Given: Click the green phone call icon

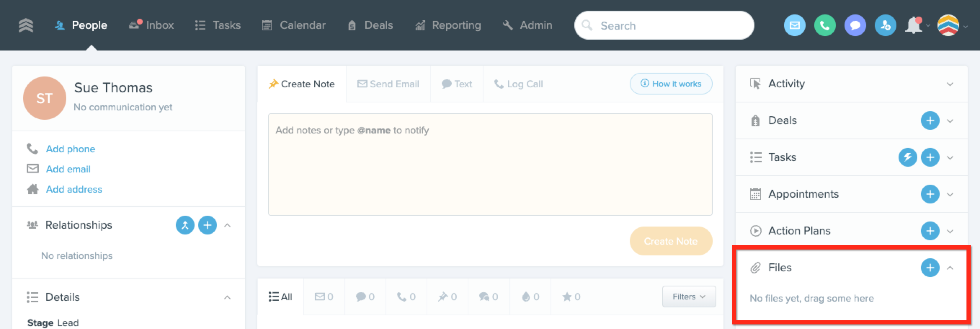Looking at the screenshot, I should pyautogui.click(x=825, y=26).
